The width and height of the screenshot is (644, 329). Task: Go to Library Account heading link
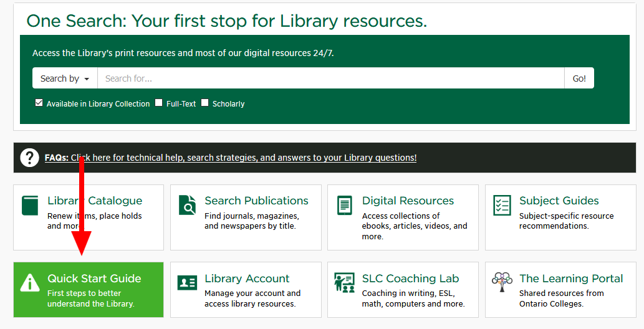247,279
